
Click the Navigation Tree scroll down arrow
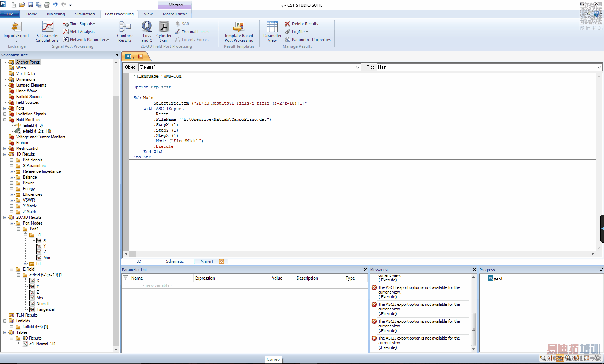[x=116, y=349]
